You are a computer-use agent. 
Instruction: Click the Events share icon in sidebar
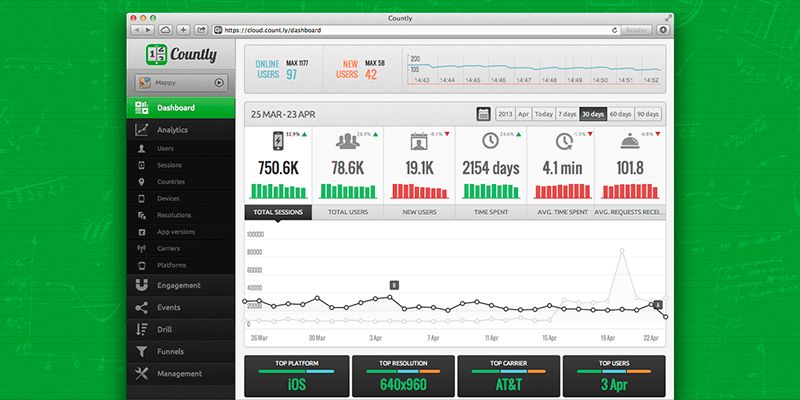coord(142,307)
